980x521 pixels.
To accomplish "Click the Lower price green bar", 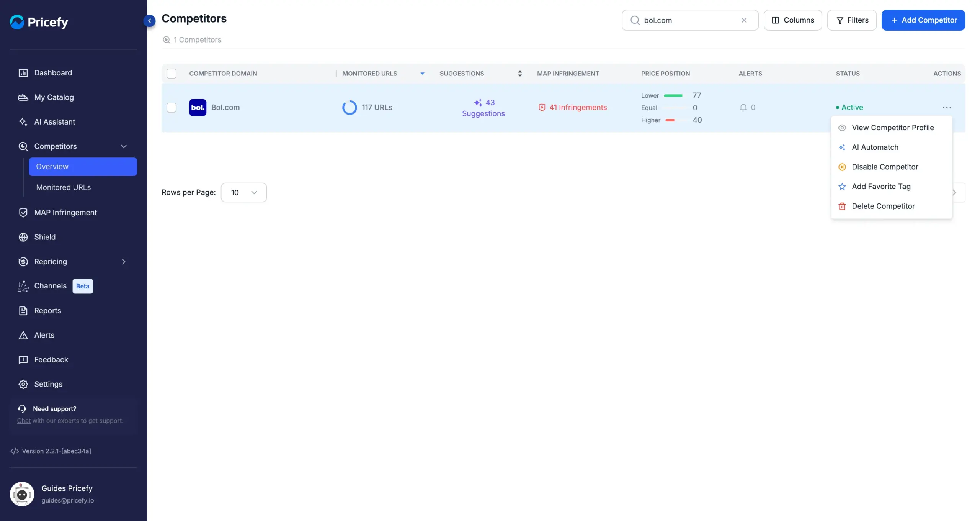I will pyautogui.click(x=673, y=96).
